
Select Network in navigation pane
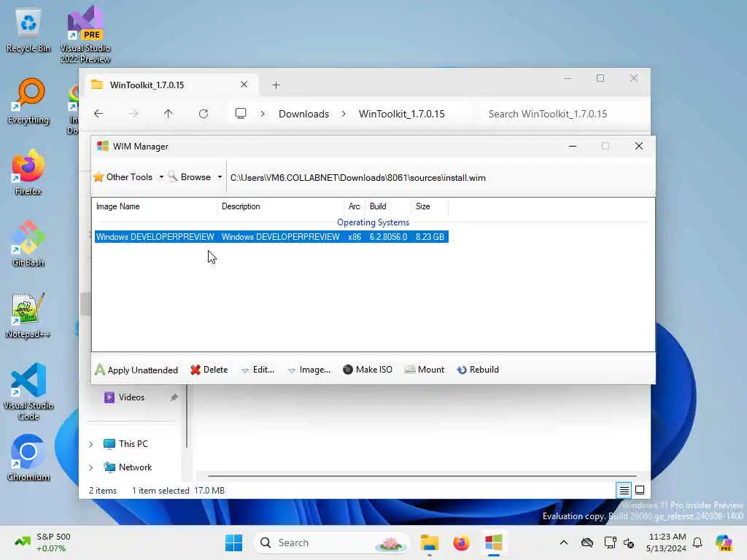point(135,467)
